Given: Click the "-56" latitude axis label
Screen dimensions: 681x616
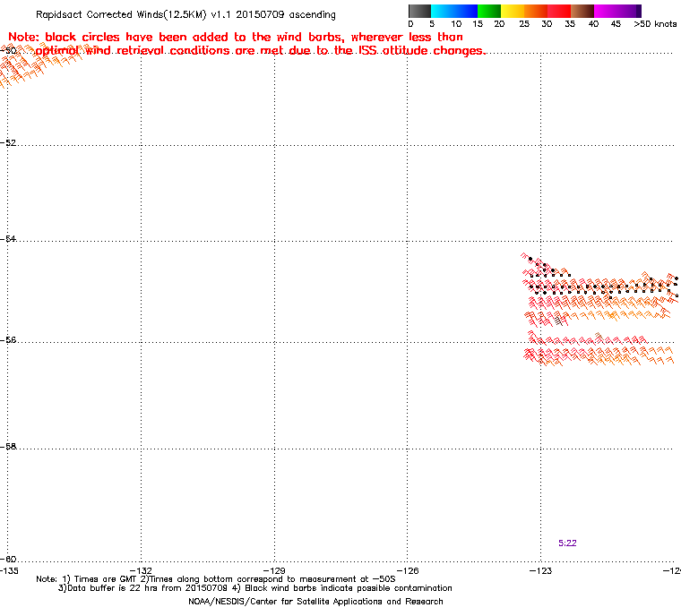Looking at the screenshot, I should (x=8, y=340).
